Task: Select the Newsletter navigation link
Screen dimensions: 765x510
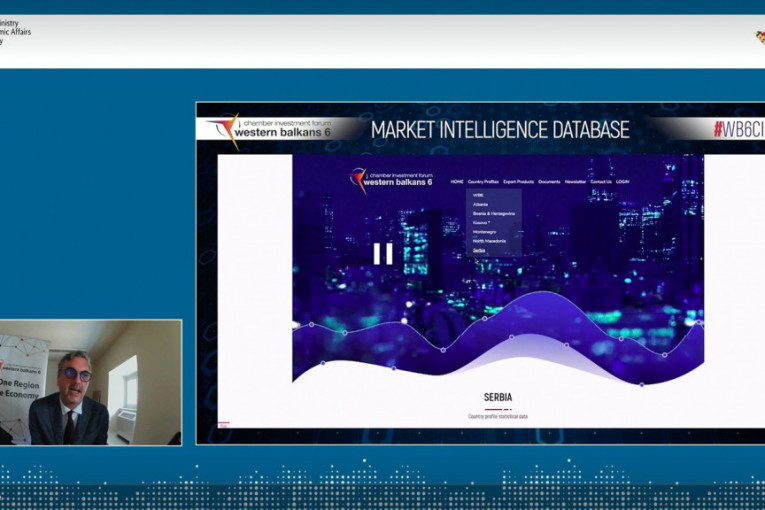Action: point(576,182)
